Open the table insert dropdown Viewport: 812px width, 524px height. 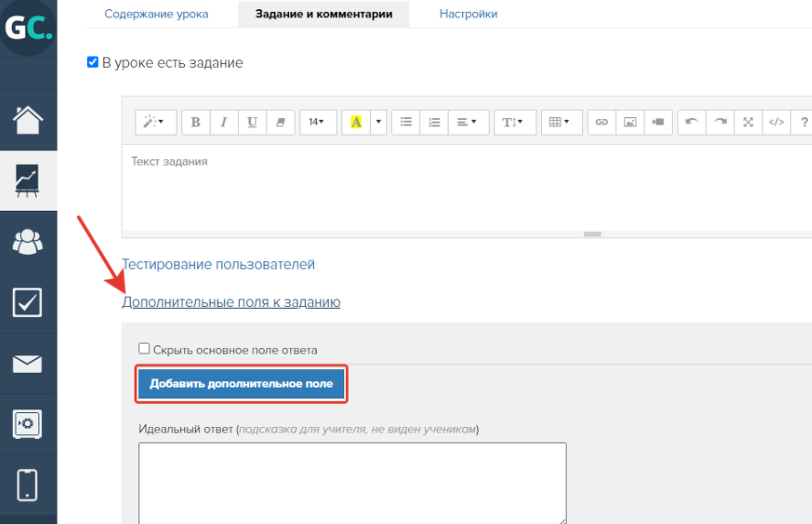coord(561,123)
